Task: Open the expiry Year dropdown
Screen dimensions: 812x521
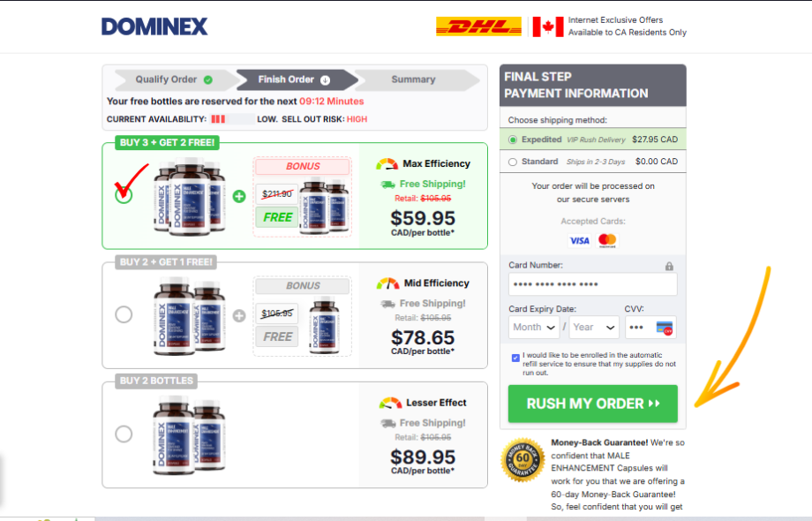Action: pyautogui.click(x=594, y=328)
